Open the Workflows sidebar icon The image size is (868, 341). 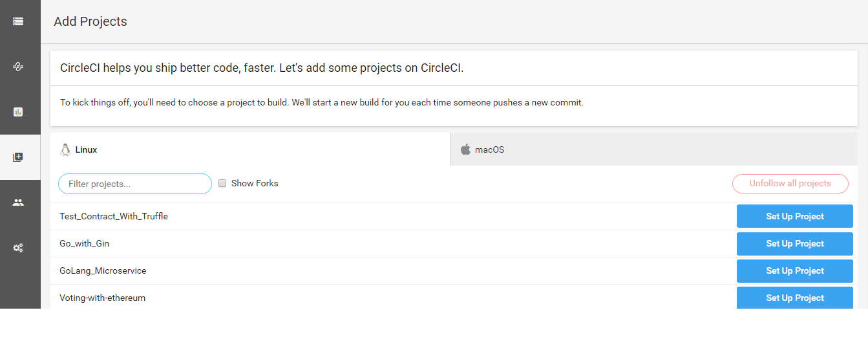coord(18,67)
